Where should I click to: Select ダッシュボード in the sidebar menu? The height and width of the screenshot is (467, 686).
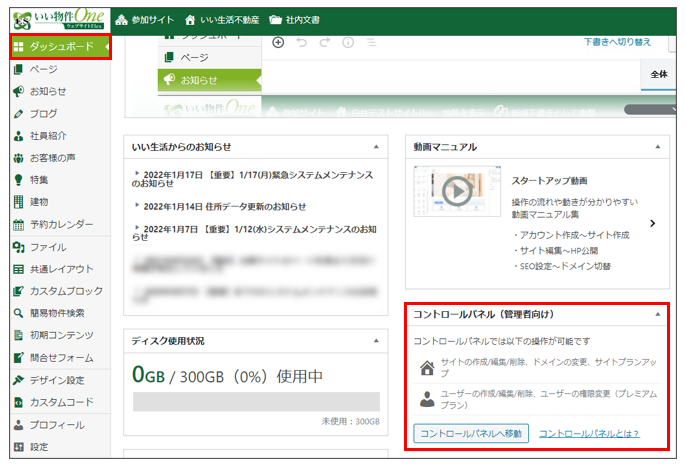(x=58, y=47)
